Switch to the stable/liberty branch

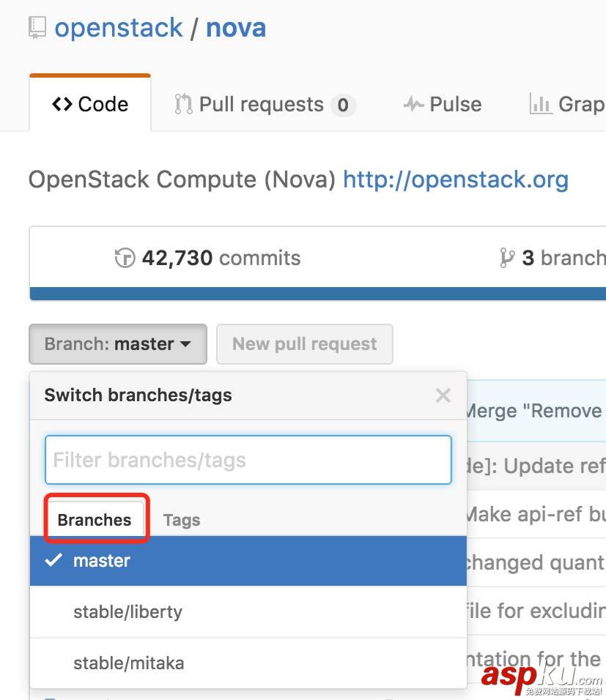[128, 612]
